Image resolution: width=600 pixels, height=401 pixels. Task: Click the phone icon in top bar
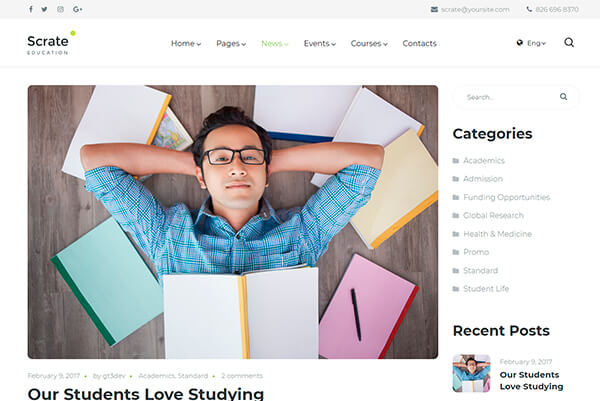coord(529,9)
